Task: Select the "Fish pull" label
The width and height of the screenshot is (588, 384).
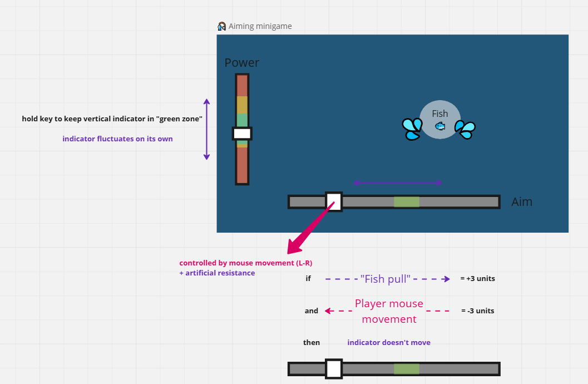Action: click(x=386, y=279)
